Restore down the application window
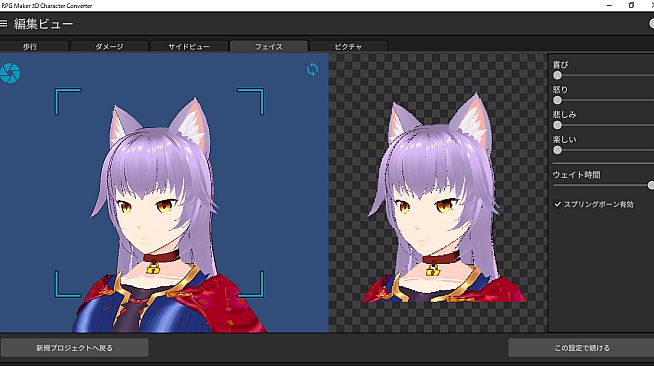The width and height of the screenshot is (654, 366). pyautogui.click(x=631, y=5)
